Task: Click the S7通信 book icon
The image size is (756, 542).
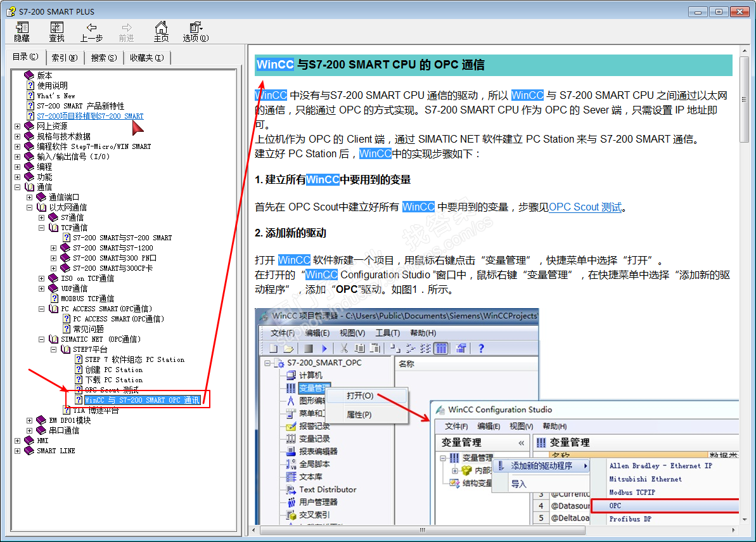Action: (53, 217)
